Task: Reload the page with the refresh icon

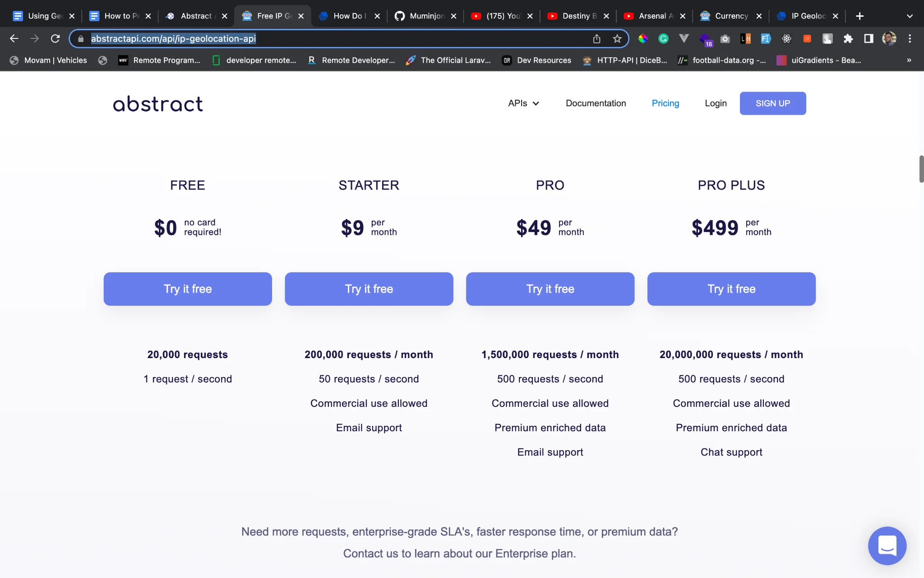Action: tap(55, 39)
